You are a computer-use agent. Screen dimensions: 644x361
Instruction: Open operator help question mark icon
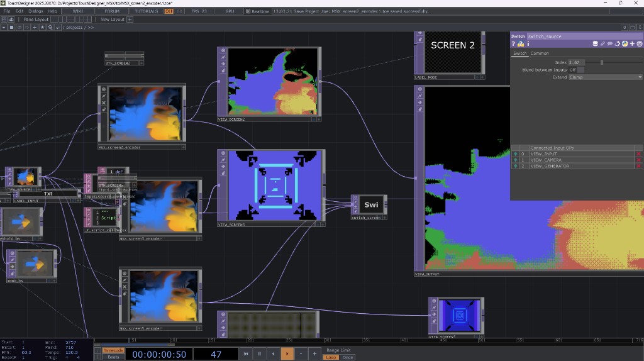pyautogui.click(x=513, y=44)
